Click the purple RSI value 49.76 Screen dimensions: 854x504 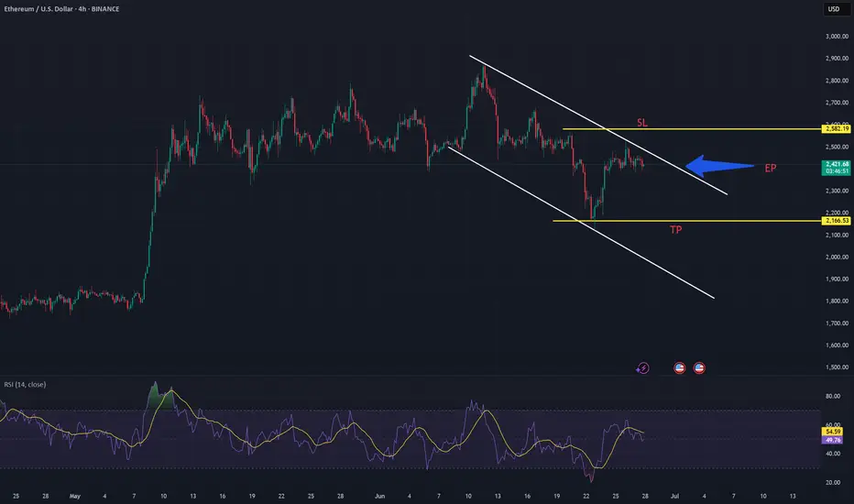[833, 440]
